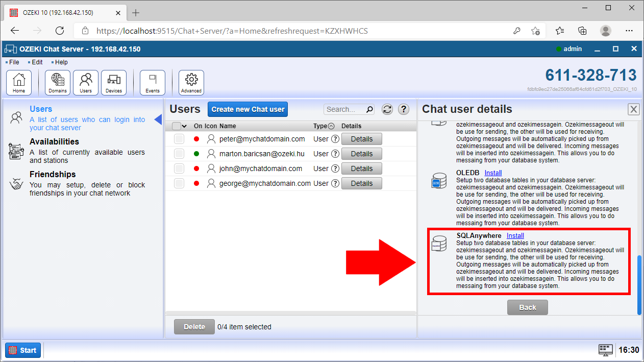Open the Edit menu
644x362 pixels.
37,62
